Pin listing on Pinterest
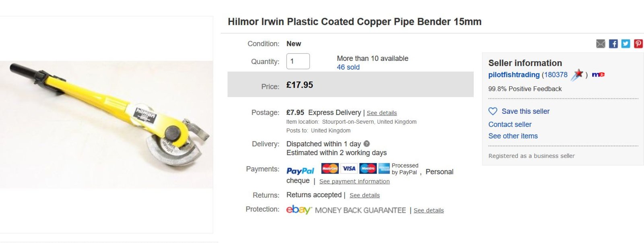 638,44
